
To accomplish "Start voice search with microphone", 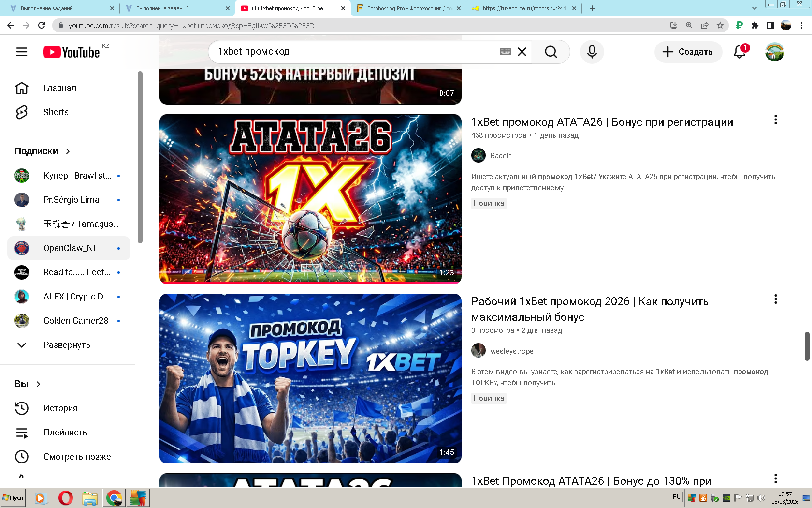I will point(592,52).
